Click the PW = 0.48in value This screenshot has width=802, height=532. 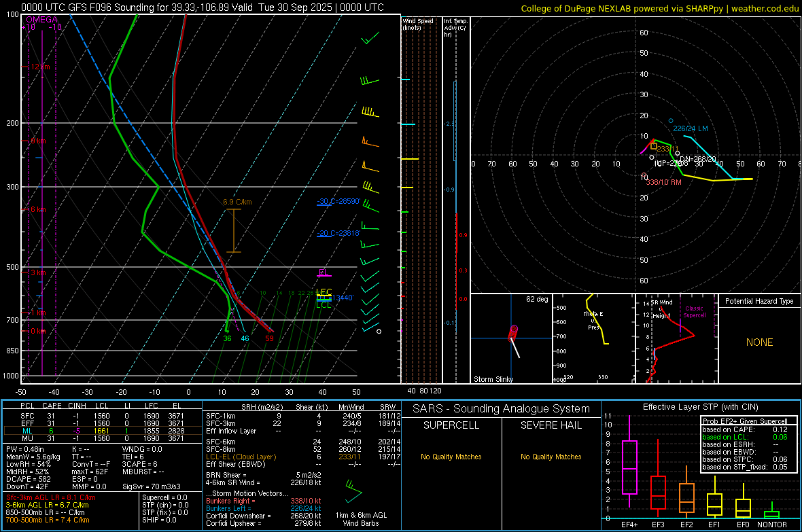[x=25, y=449]
